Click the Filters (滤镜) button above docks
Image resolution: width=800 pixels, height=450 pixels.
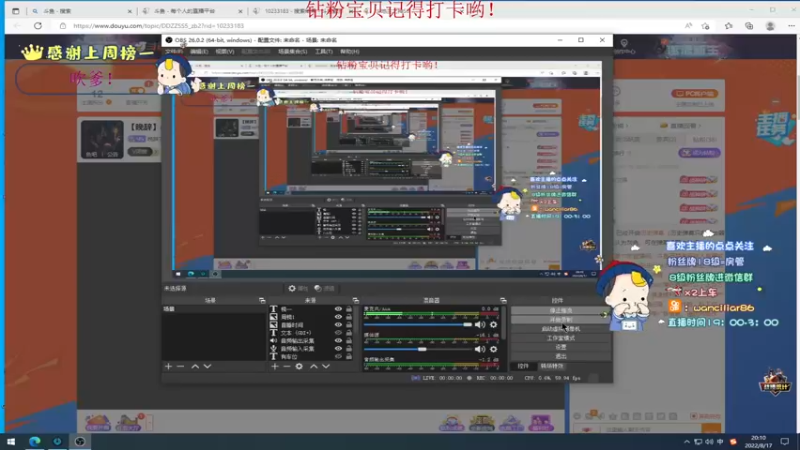[x=324, y=288]
